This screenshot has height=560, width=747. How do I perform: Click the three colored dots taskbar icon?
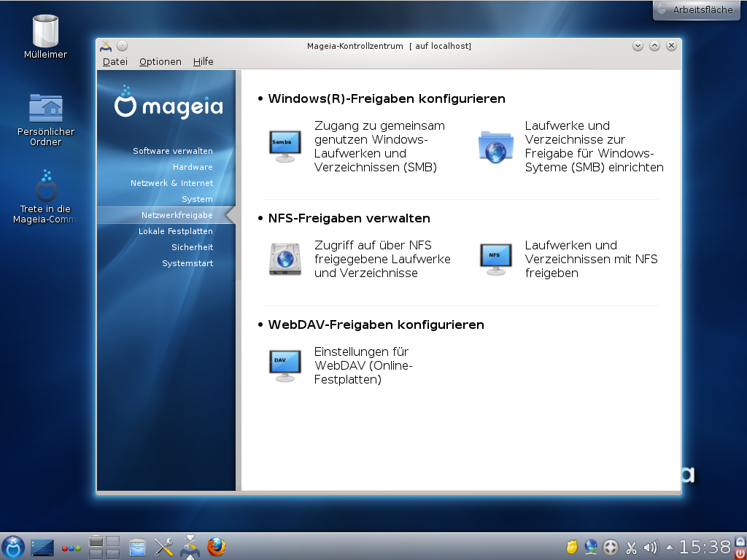coord(71,548)
